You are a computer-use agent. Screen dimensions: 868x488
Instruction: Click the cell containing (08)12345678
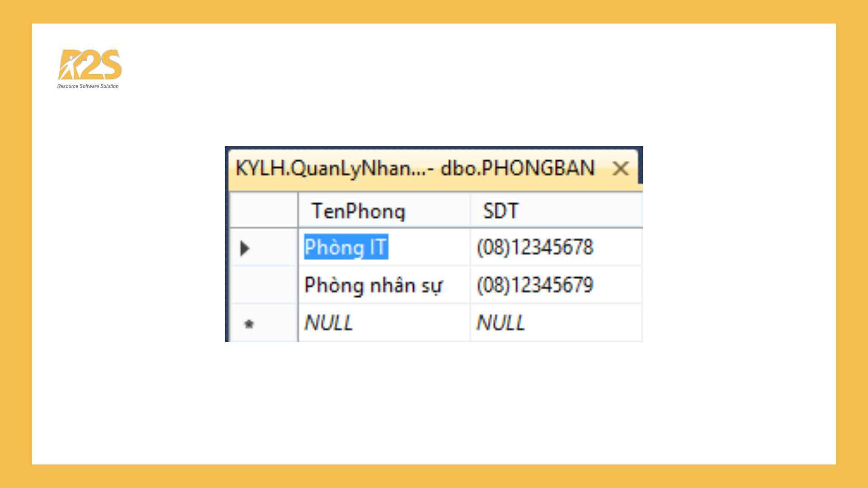pos(536,247)
